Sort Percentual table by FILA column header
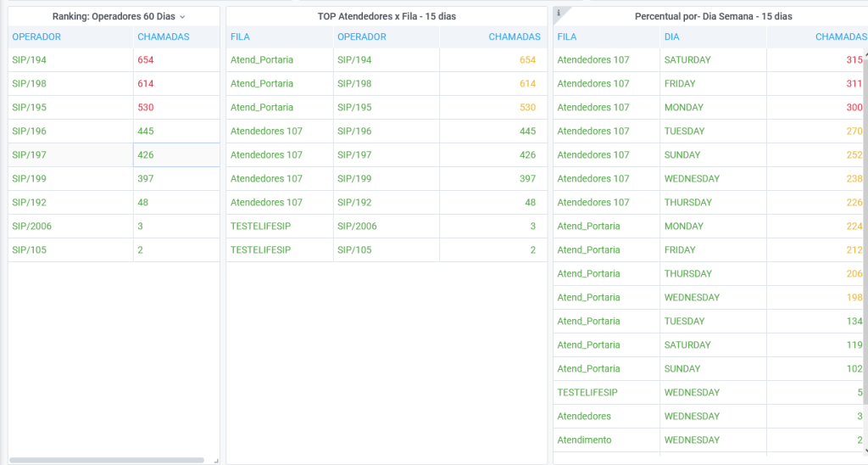868x465 pixels. click(567, 37)
